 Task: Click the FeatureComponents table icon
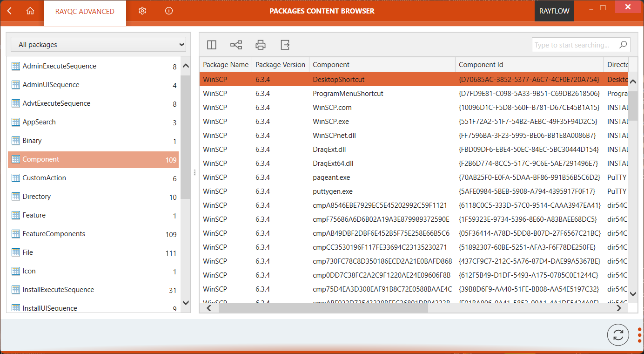coord(16,234)
